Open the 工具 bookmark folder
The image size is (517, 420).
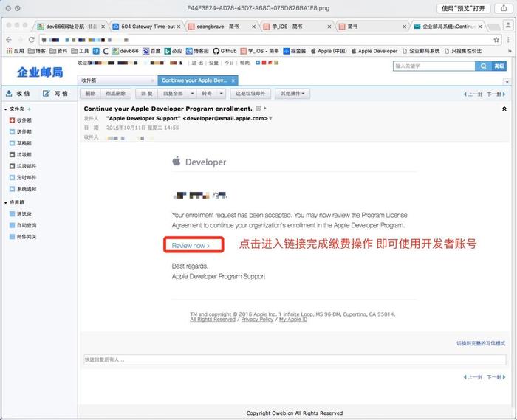pyautogui.click(x=80, y=51)
